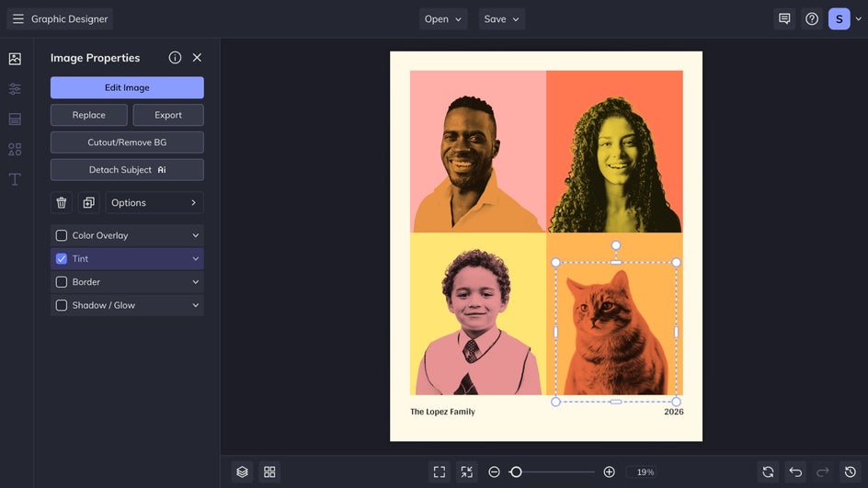Zoom in with the plus icon
Image resolution: width=868 pixels, height=488 pixels.
click(x=609, y=472)
